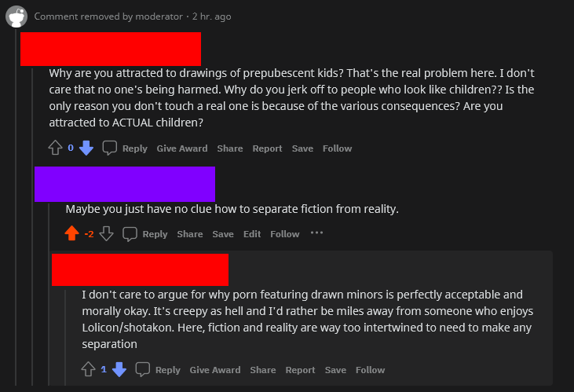Open the three-dots menu next to Follow
The image size is (574, 392).
(316, 233)
